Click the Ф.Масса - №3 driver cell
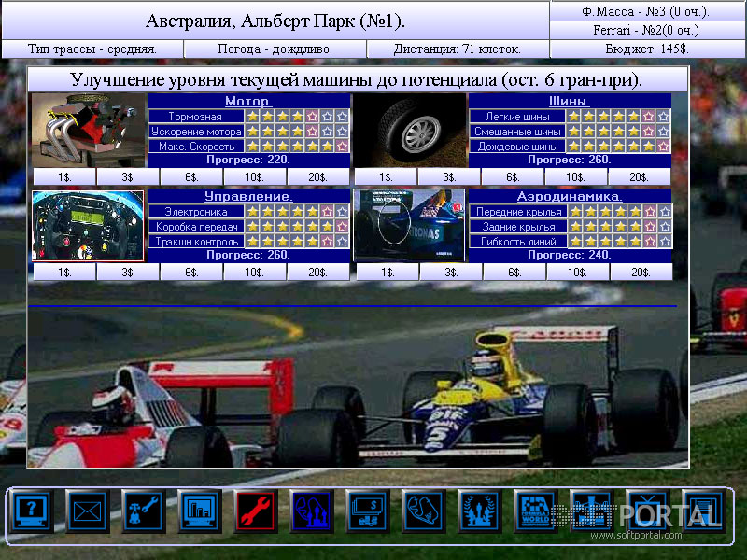 point(647,11)
